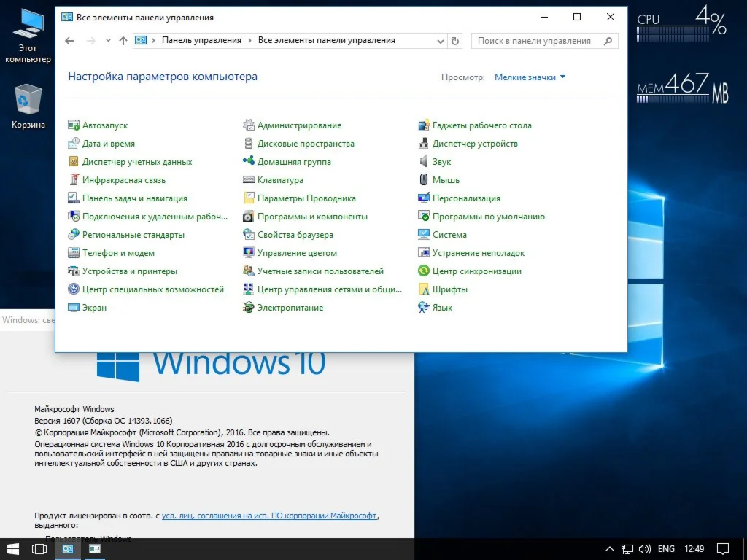Click the refresh button in address bar
747x560 pixels.
point(456,42)
